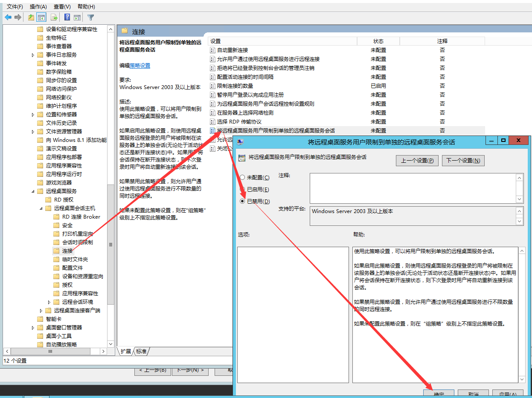Click the folder icon of 安全 in tree
532x398 pixels.
click(56, 225)
